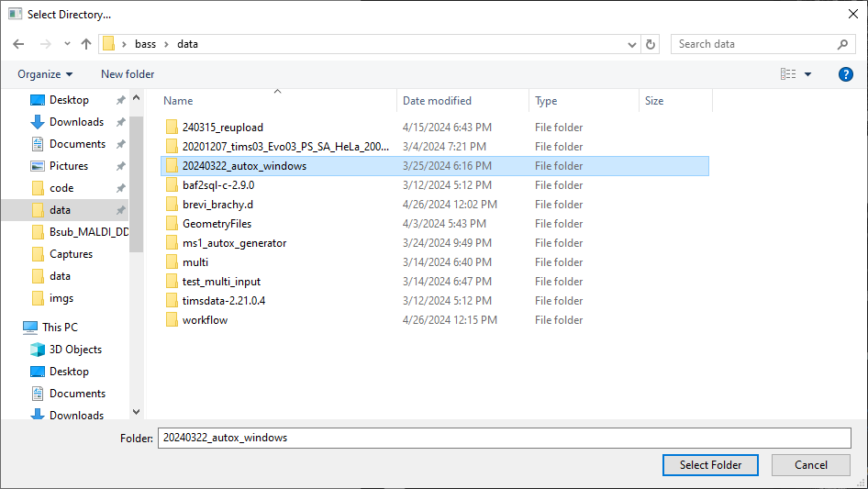Click the date 4/26/2024 12:15 PM cell

click(x=450, y=320)
